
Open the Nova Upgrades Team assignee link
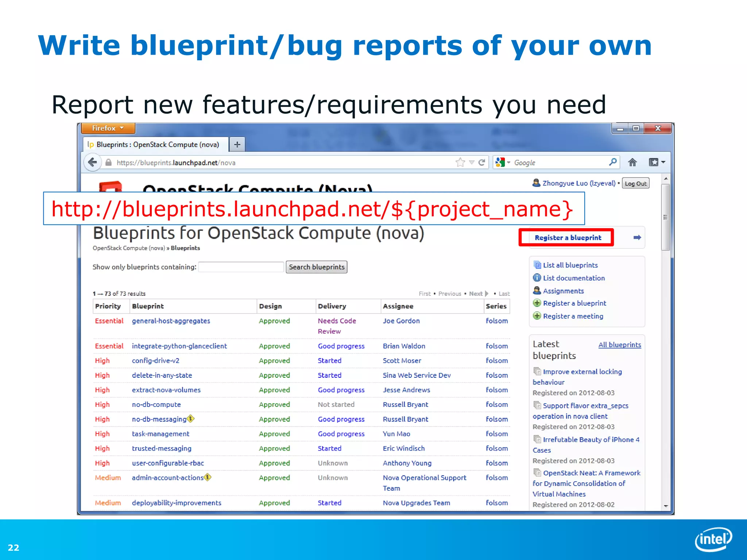(417, 503)
